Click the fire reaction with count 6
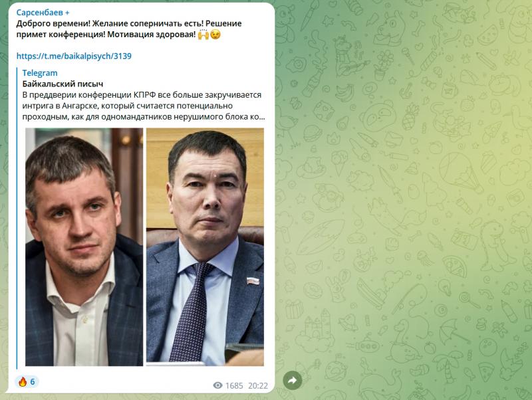Screen dimensions: 532x400 [27, 381]
